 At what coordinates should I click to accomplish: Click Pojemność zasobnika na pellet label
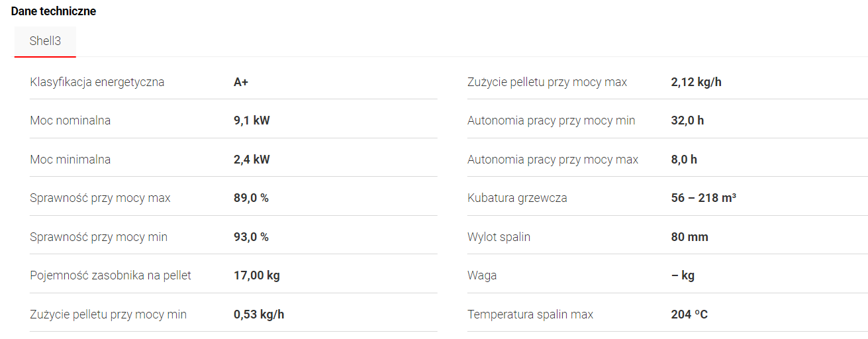pyautogui.click(x=111, y=275)
